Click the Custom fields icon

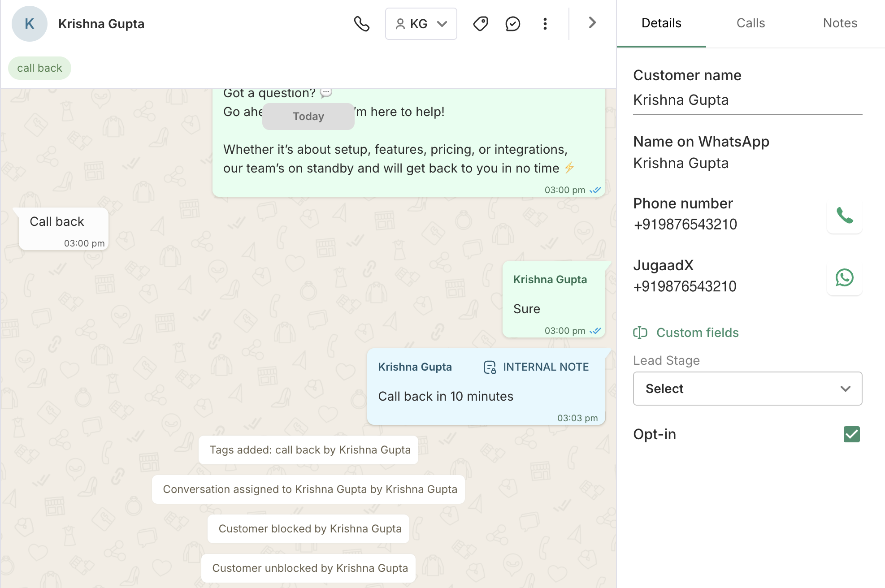[640, 333]
